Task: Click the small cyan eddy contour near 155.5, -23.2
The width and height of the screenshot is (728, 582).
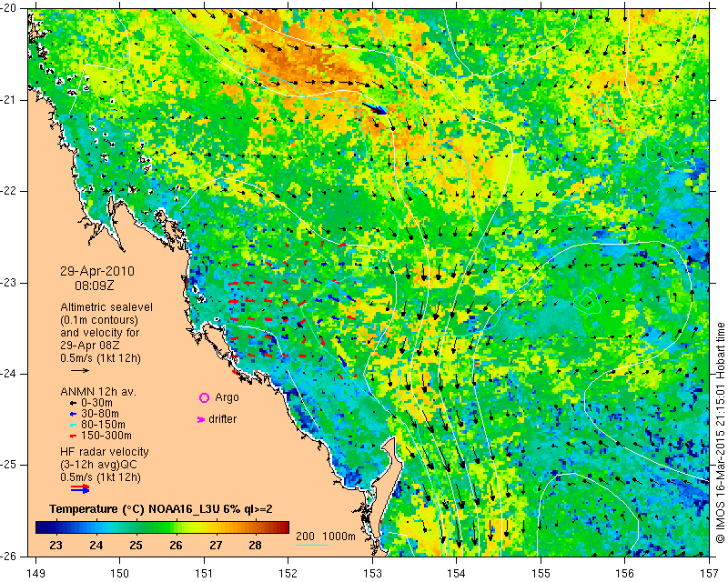Action: (586, 302)
